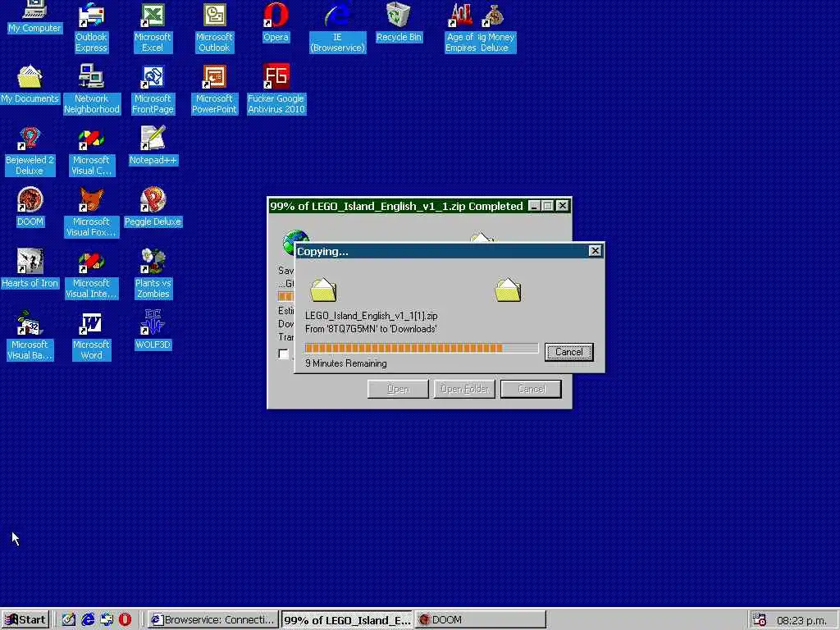
Task: Select the Microsoft Word shortcut
Action: point(91,336)
